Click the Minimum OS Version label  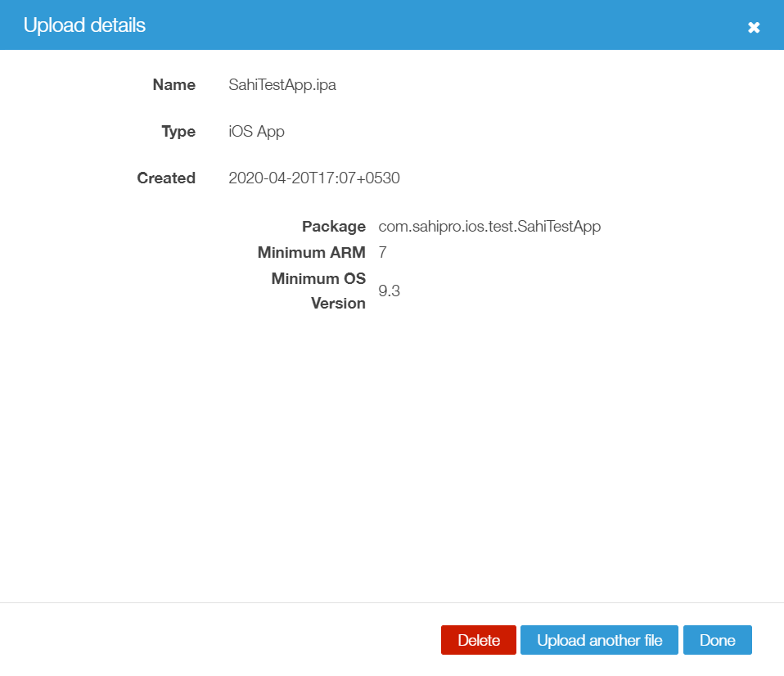coord(319,291)
